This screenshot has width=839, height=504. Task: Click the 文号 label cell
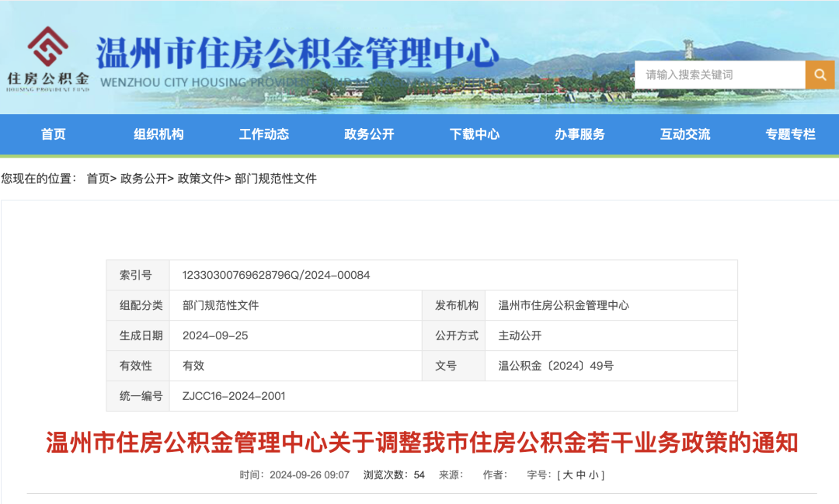454,366
